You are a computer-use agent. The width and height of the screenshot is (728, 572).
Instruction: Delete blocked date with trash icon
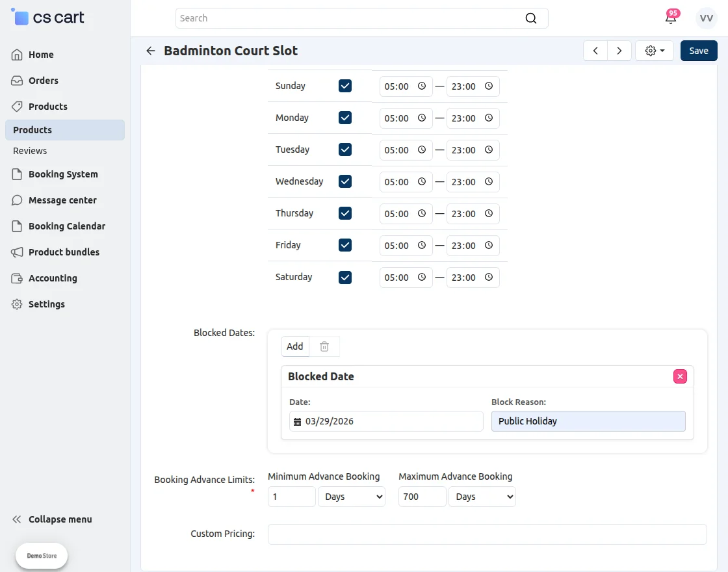324,346
